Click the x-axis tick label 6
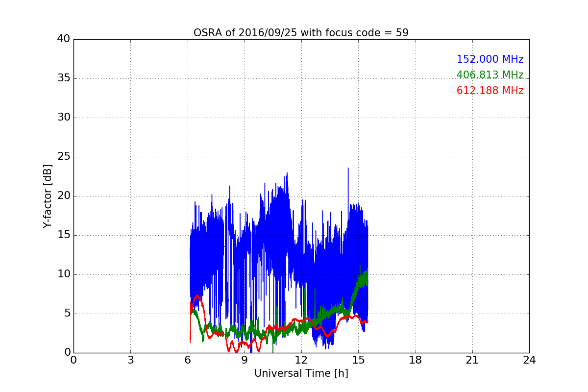The width and height of the screenshot is (588, 392). click(187, 360)
